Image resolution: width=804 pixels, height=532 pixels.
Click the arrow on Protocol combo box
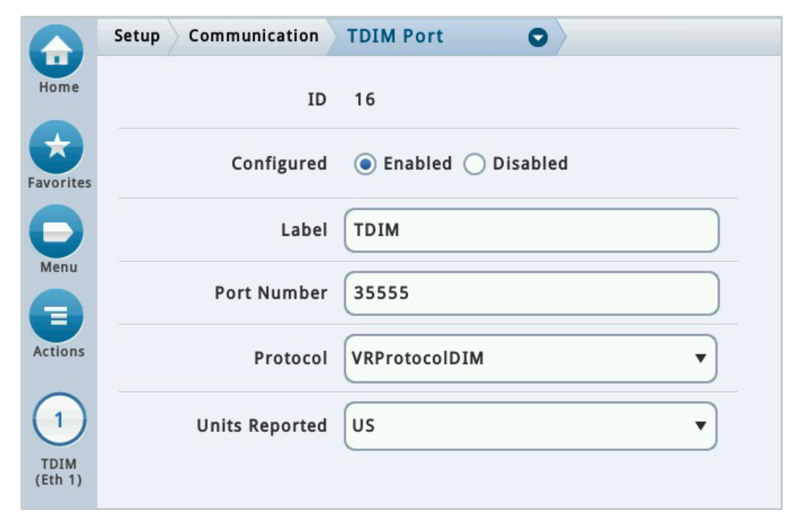tap(700, 359)
